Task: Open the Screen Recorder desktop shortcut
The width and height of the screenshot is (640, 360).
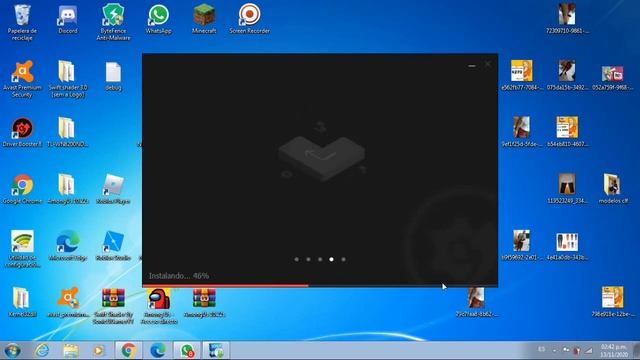Action: 249,20
